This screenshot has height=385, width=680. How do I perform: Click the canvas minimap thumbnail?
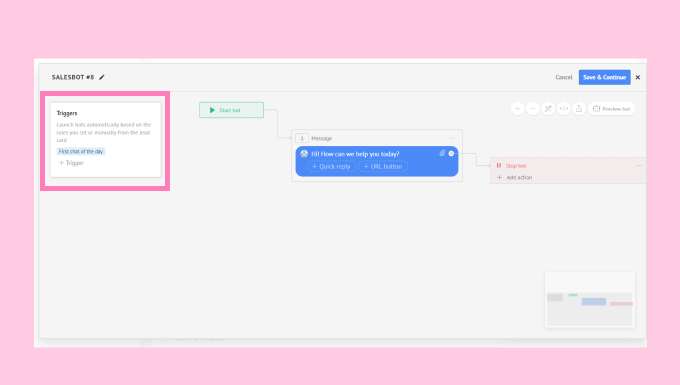point(590,300)
